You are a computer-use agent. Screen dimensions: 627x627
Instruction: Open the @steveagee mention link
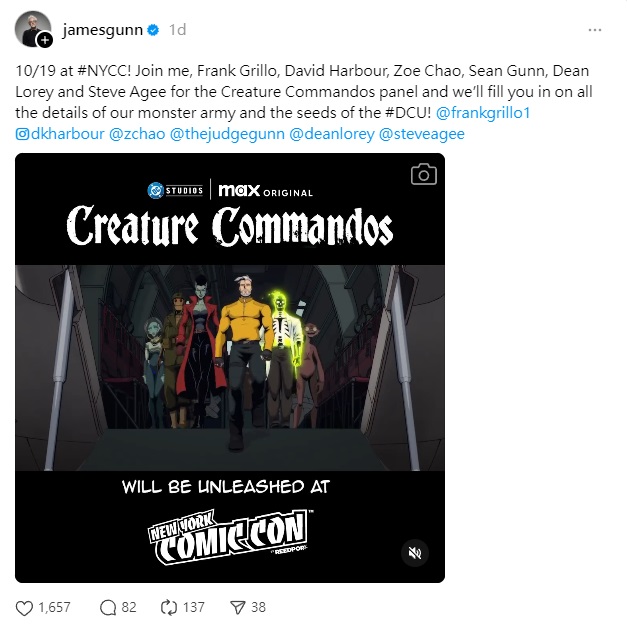click(421, 134)
